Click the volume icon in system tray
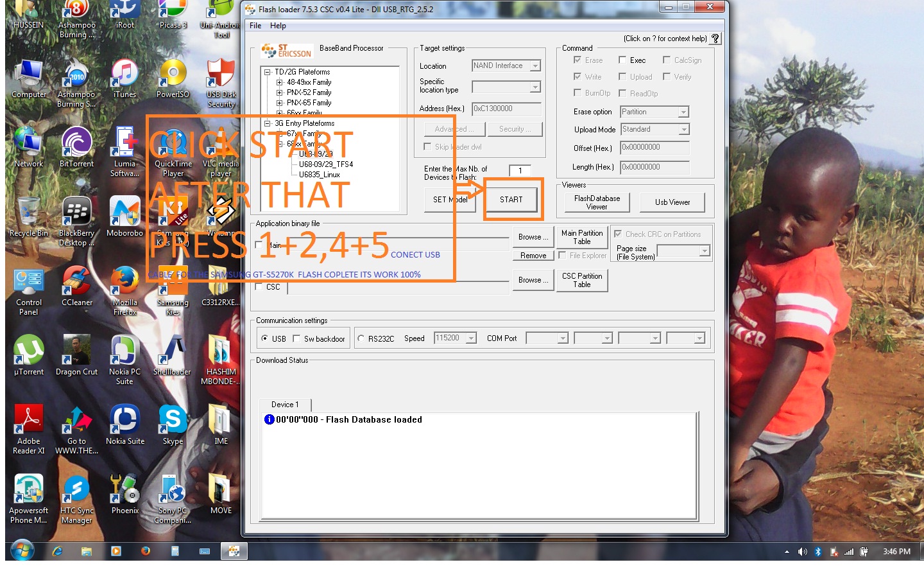924x578 pixels. coord(802,552)
